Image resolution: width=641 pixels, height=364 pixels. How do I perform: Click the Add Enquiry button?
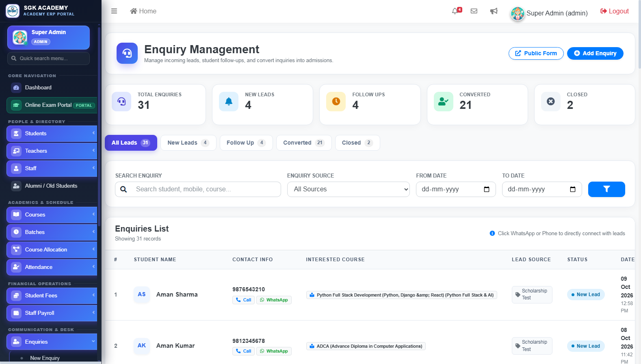[595, 53]
